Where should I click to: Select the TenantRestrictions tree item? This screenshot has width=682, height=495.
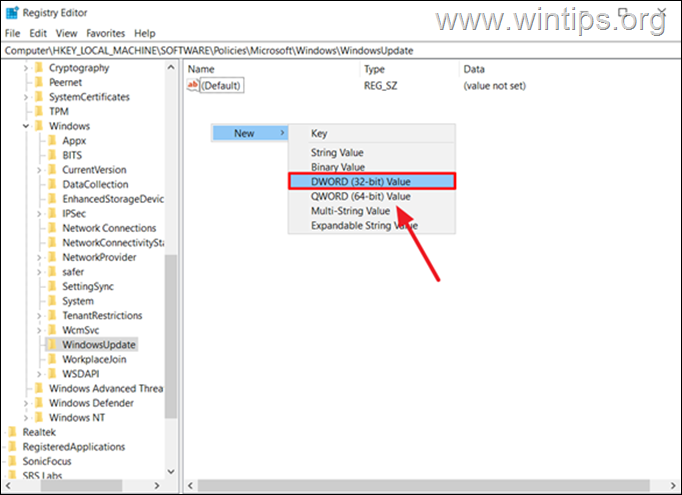(102, 315)
